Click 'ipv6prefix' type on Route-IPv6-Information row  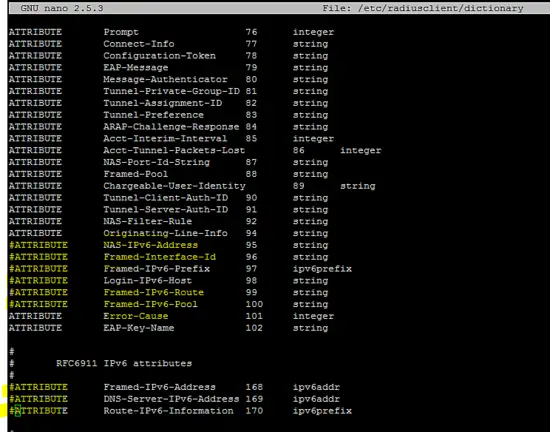pyautogui.click(x=322, y=411)
